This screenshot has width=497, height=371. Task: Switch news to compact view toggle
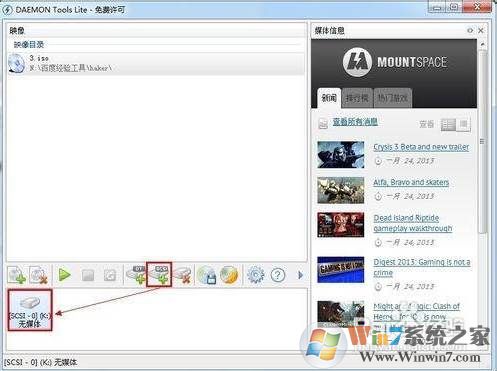point(463,125)
